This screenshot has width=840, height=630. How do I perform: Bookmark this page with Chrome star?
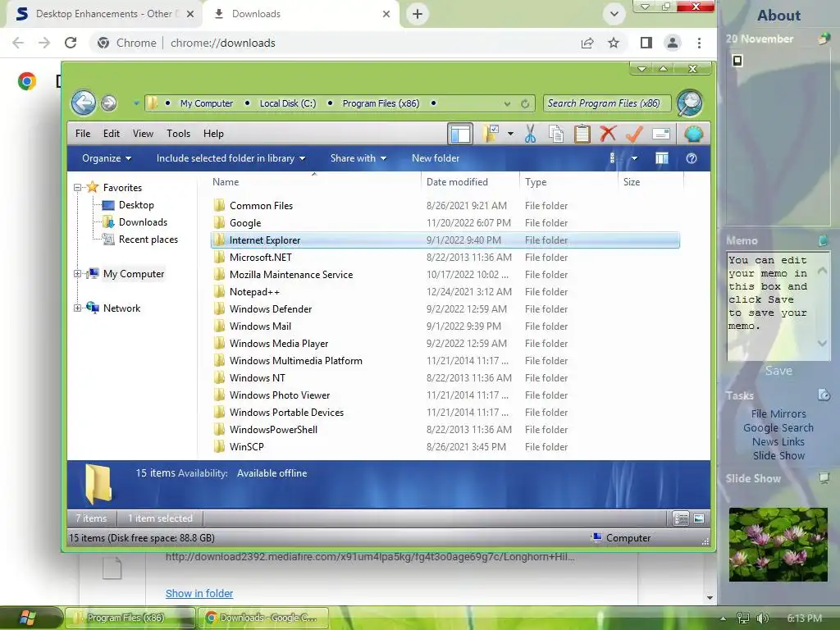[614, 43]
